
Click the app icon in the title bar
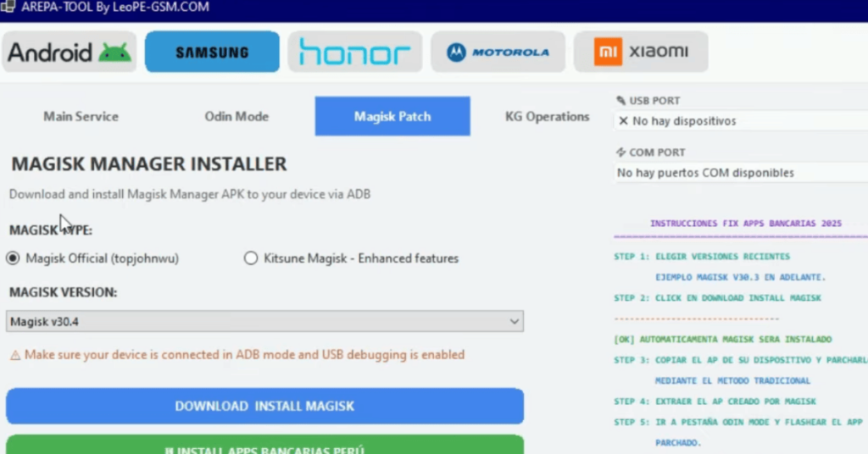click(8, 7)
